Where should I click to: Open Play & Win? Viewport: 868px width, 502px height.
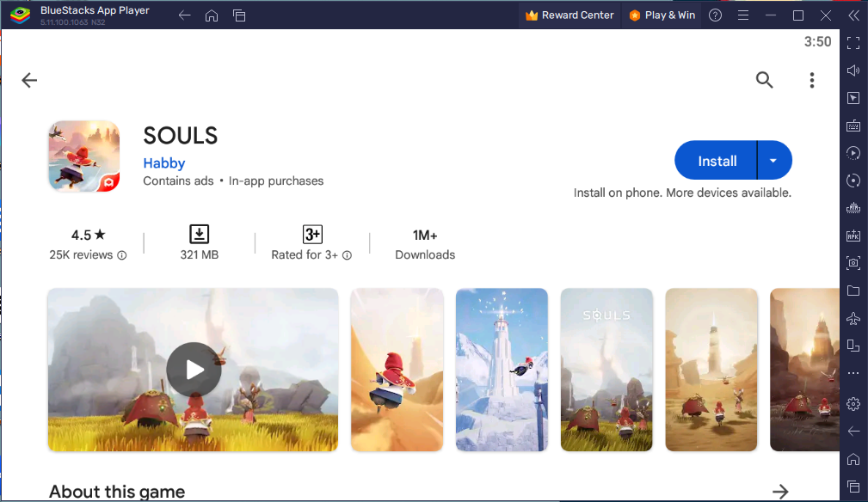(x=662, y=15)
